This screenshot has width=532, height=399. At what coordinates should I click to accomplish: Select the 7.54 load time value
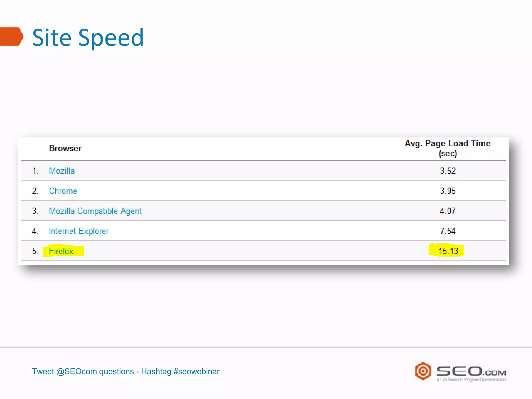tap(448, 231)
